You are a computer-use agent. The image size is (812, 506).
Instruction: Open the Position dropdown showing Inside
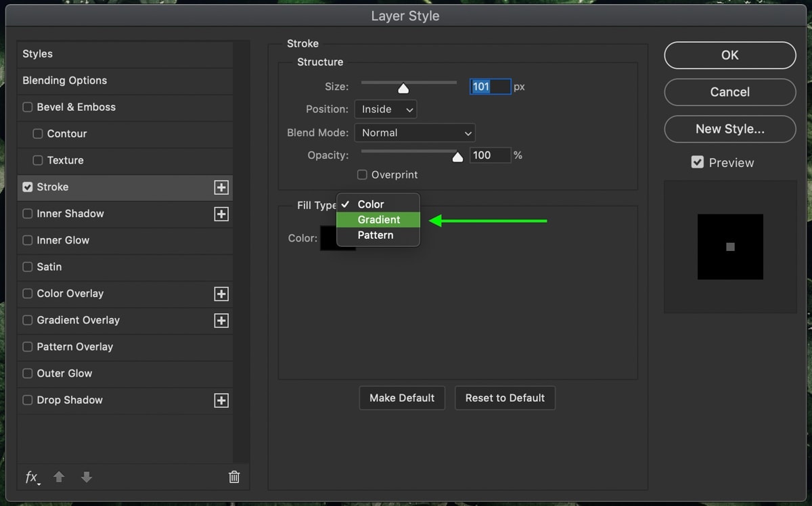[x=385, y=109]
